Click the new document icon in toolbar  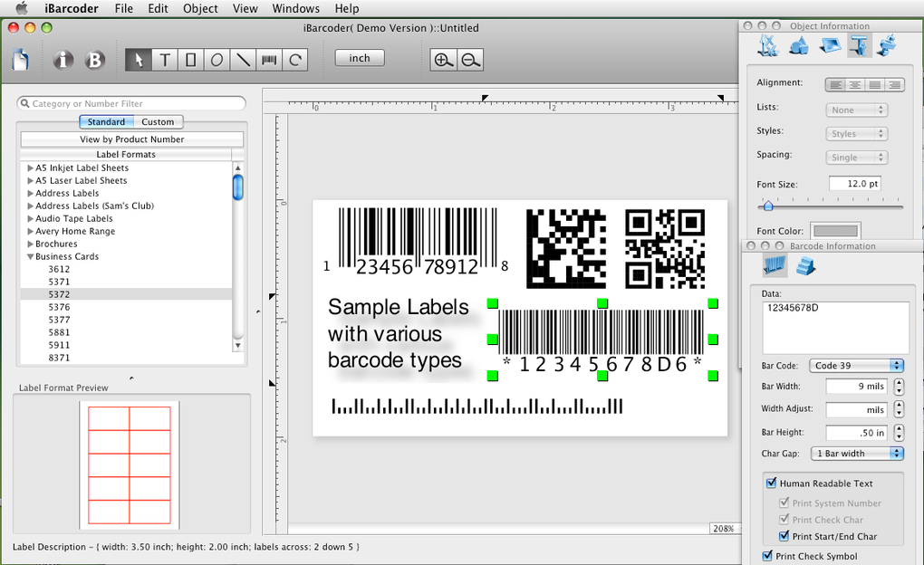(x=21, y=60)
